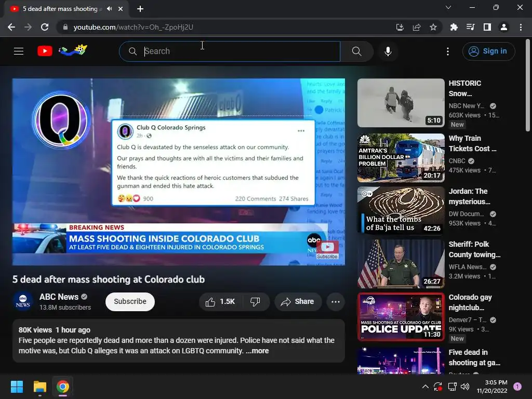Image resolution: width=532 pixels, height=399 pixels.
Task: Open more actions ellipsis under video
Action: coord(336,302)
